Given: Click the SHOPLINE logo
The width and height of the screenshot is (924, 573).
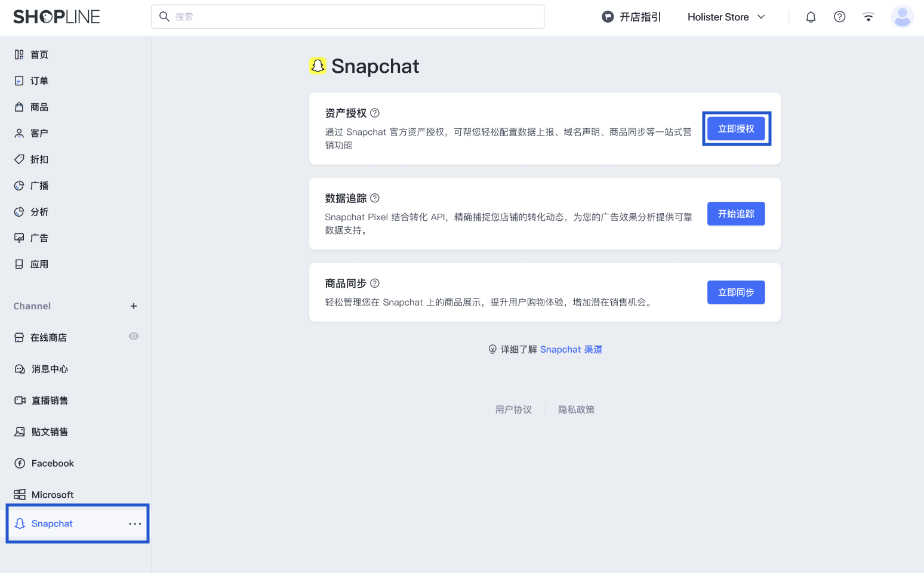Looking at the screenshot, I should pyautogui.click(x=57, y=17).
